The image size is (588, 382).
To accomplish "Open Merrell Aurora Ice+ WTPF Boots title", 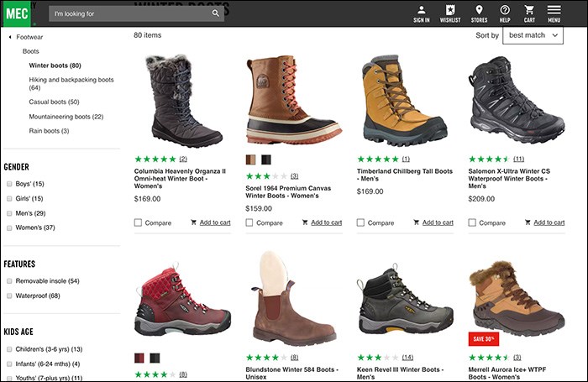I will coord(507,374).
